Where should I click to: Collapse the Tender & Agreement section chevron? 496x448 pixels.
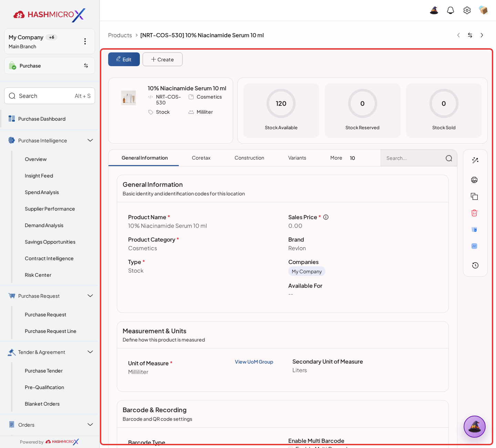[x=90, y=352]
